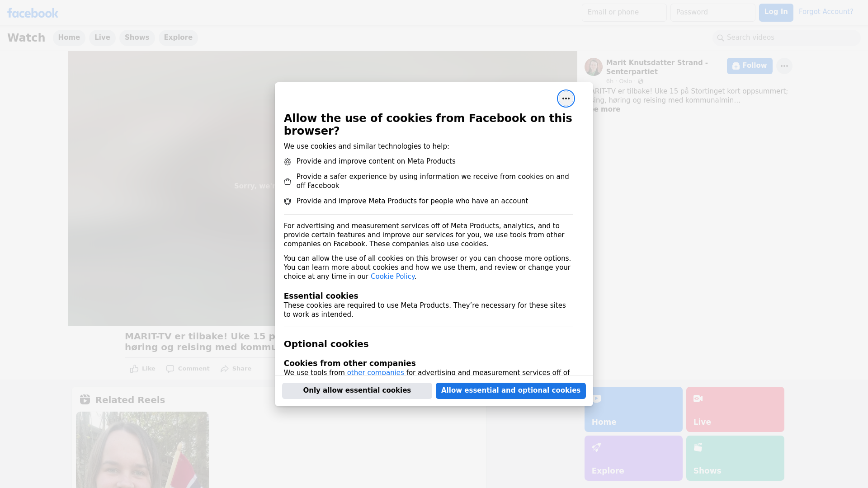Click the Facebook logo

coord(33,13)
